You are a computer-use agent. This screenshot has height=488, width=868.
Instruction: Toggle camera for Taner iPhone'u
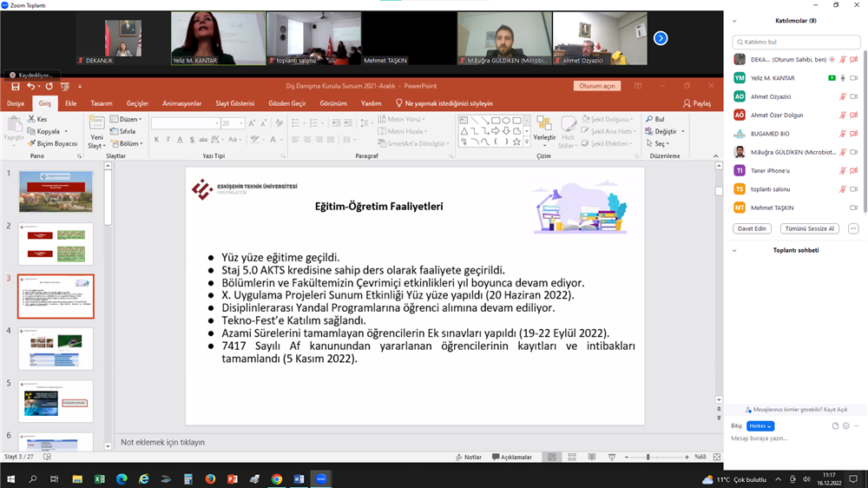click(853, 170)
